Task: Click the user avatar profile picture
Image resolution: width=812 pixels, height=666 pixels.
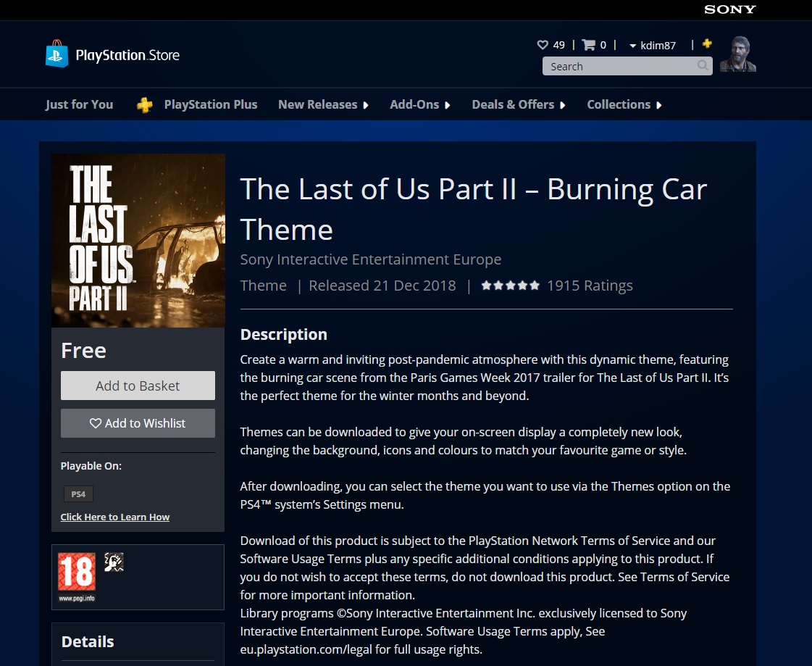Action: pos(738,54)
